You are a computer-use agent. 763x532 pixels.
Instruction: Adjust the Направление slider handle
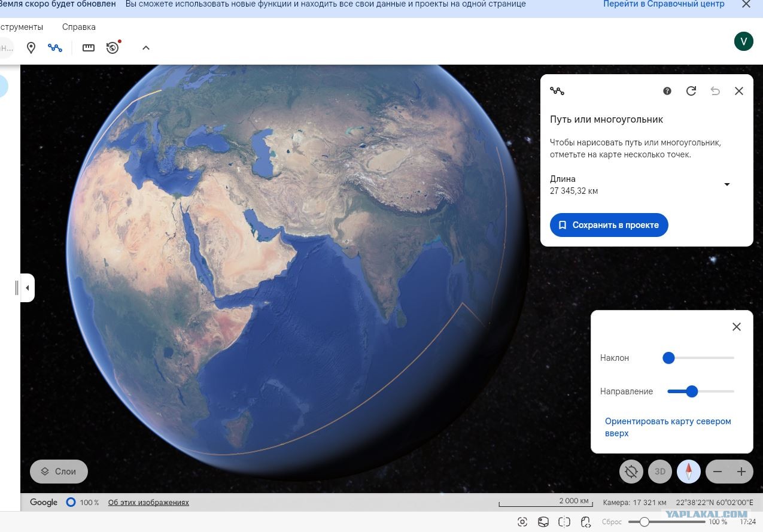click(x=692, y=391)
